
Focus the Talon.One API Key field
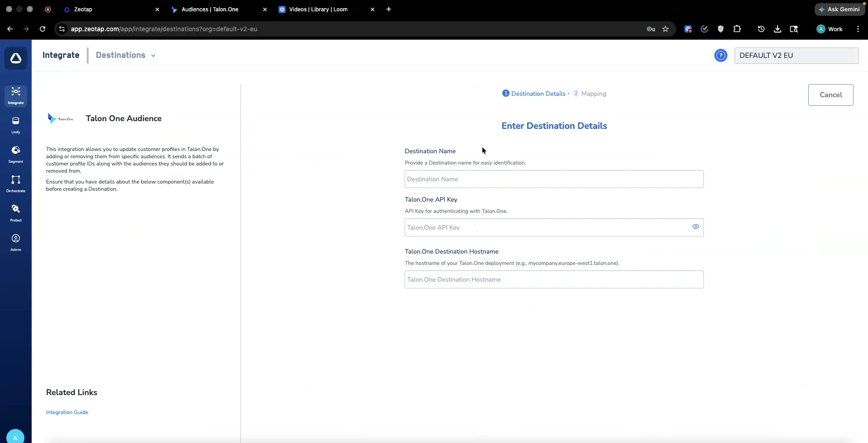(554, 227)
